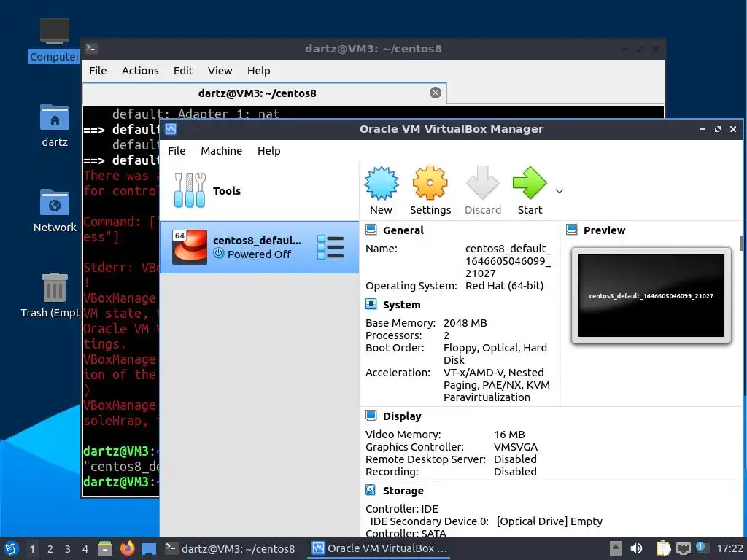
Task: Switch to workspace 4
Action: coord(85,549)
